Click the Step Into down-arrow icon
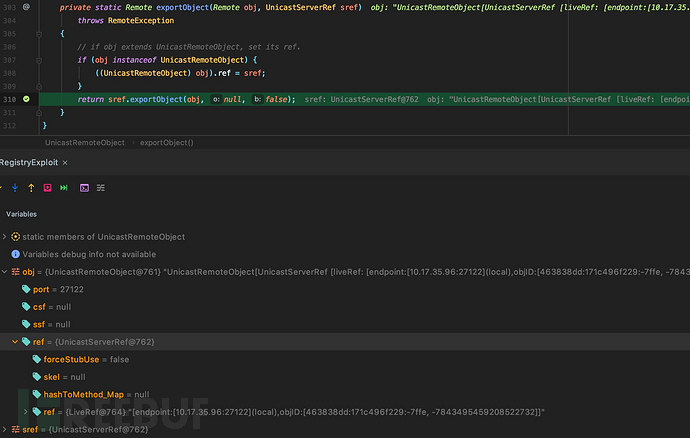The image size is (690, 438). click(x=14, y=187)
